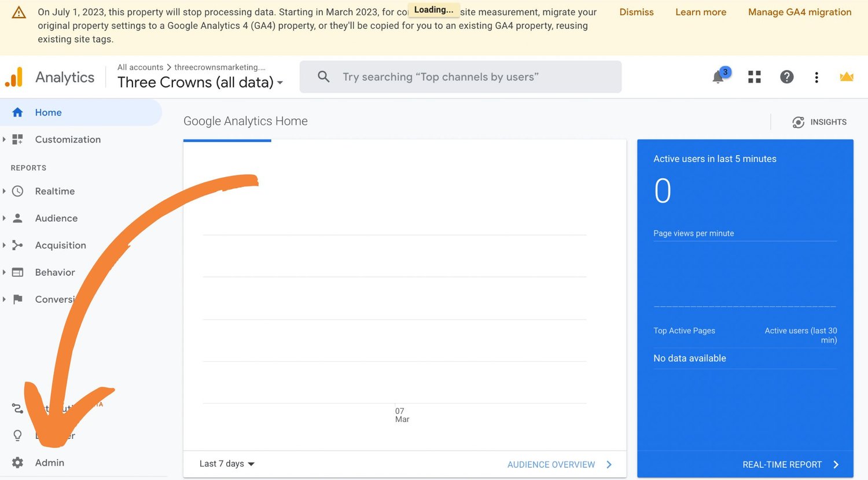Click the Google Analytics Home heading
This screenshot has height=480, width=868.
tap(245, 121)
